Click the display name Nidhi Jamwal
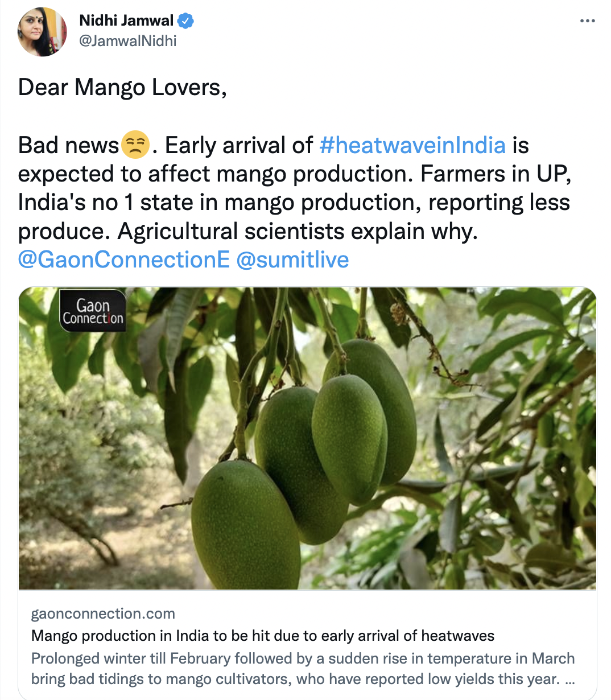The image size is (611, 700). (126, 20)
